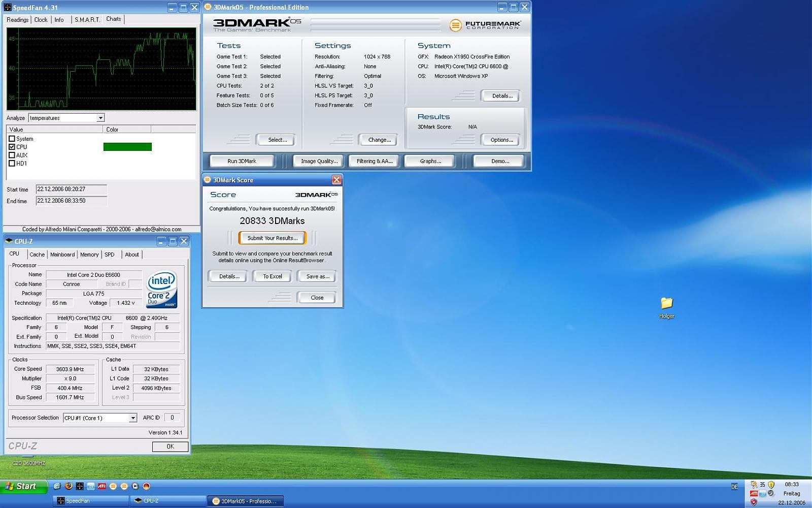Click 3DMark05 window title bar icon
Image resolution: width=812 pixels, height=508 pixels.
pyautogui.click(x=208, y=7)
